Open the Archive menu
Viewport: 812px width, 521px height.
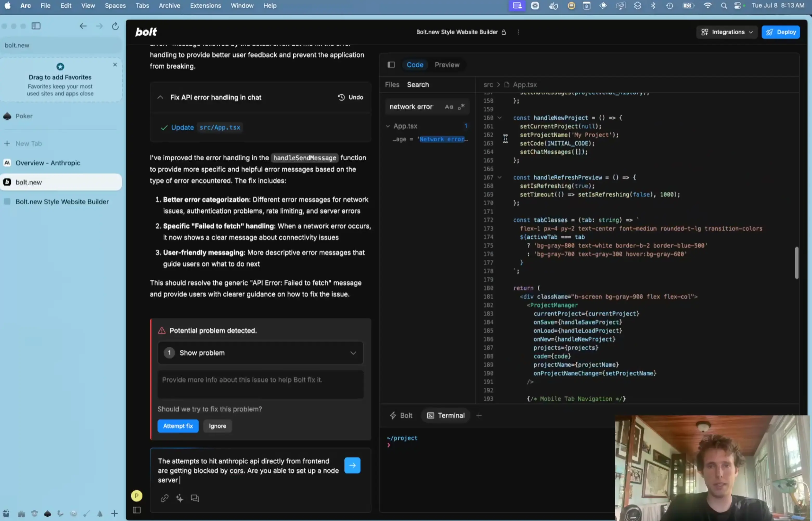169,5
